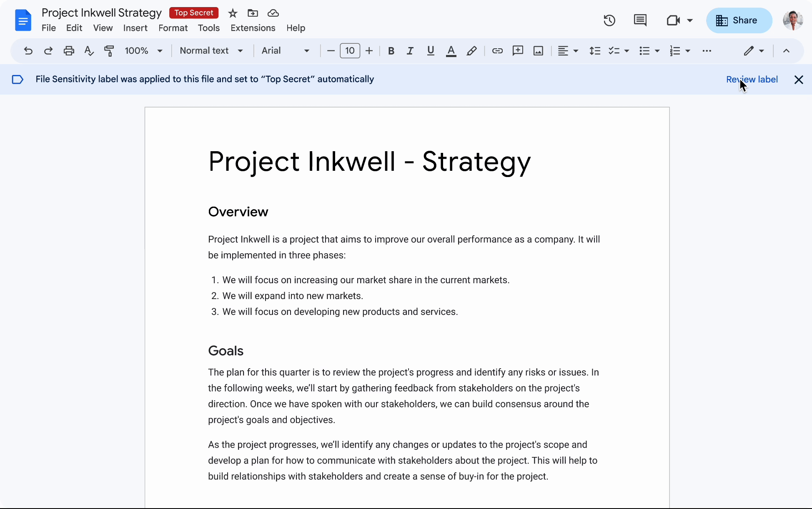Click the Redo icon
Screen dimensions: 812x509
click(48, 50)
